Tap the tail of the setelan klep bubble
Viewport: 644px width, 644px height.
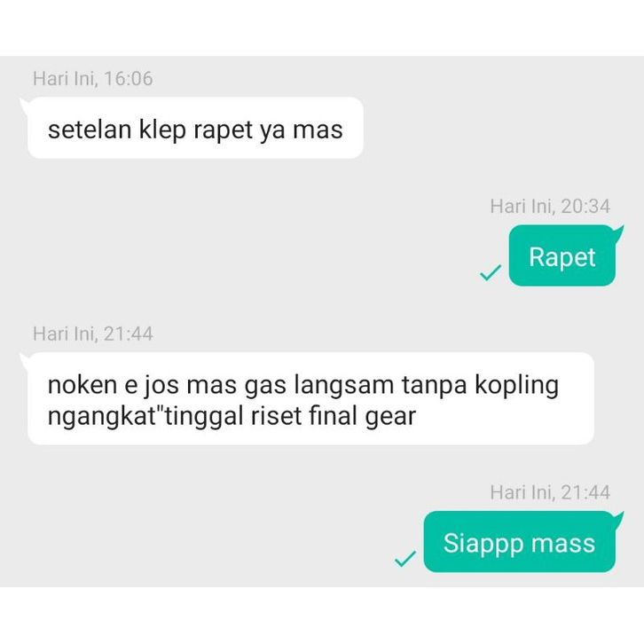[25, 106]
